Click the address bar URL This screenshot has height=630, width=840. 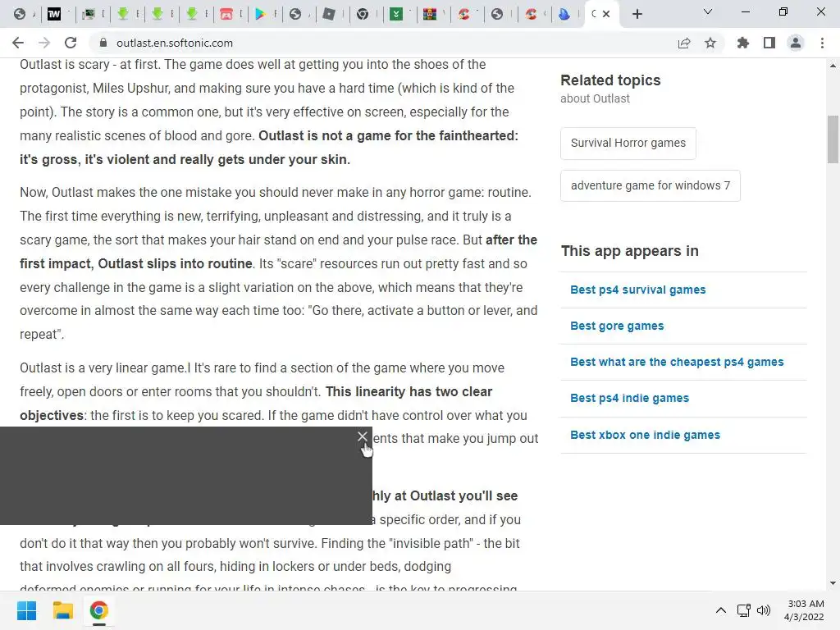pos(175,43)
